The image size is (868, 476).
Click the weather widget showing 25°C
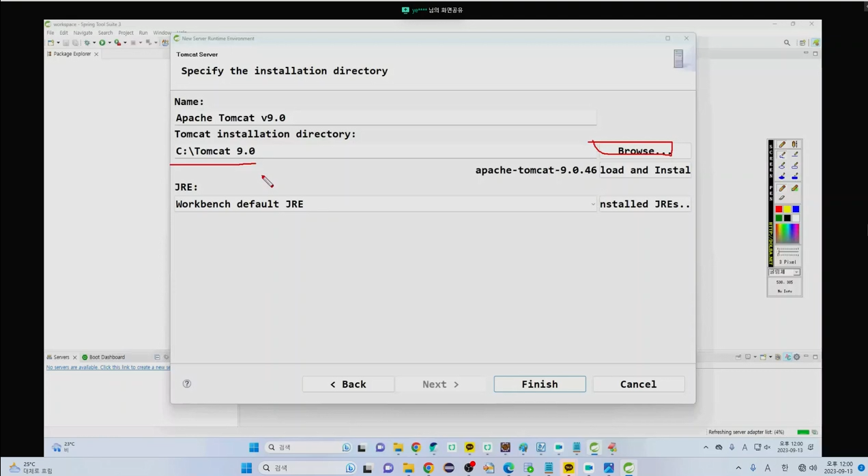coord(31,468)
